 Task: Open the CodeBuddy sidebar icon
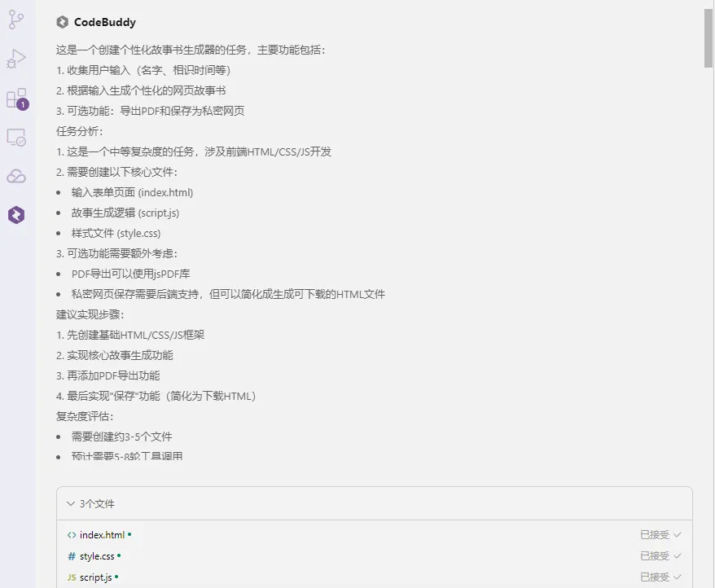click(16, 215)
